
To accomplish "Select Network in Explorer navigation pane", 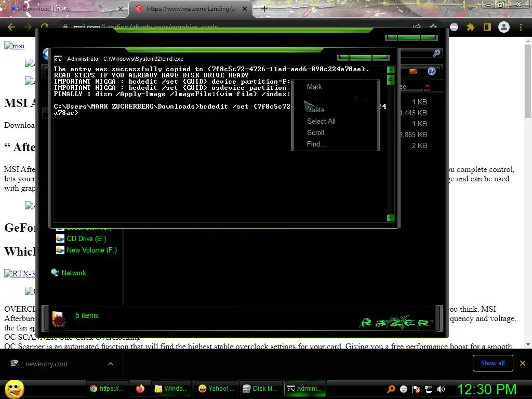I will tap(69, 273).
